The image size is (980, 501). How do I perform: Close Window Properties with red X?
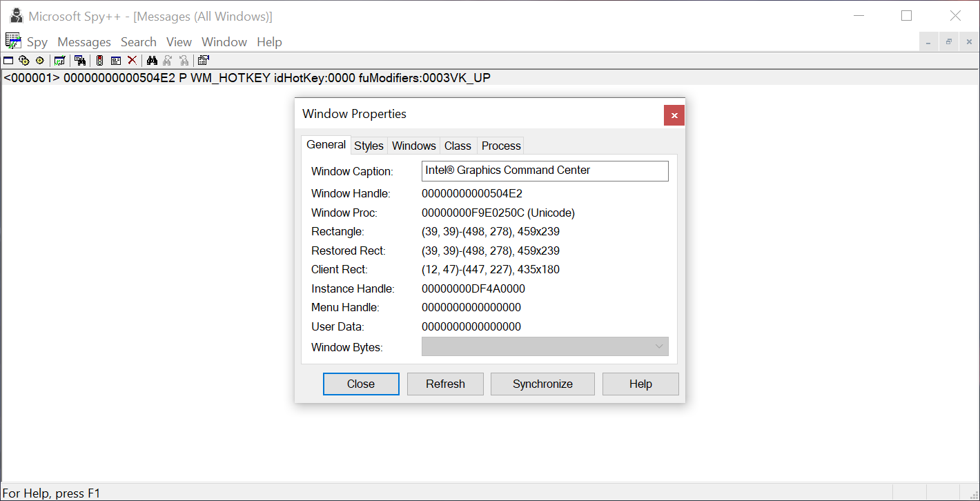coord(674,115)
